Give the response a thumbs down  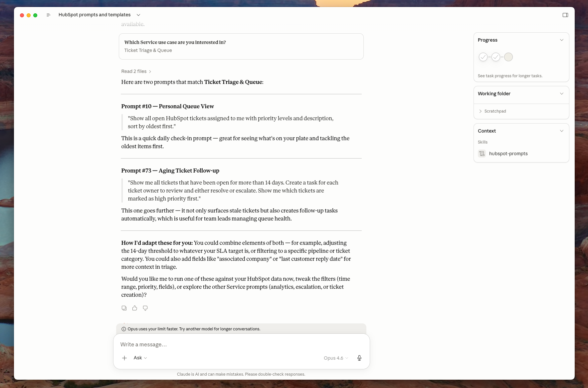click(145, 308)
